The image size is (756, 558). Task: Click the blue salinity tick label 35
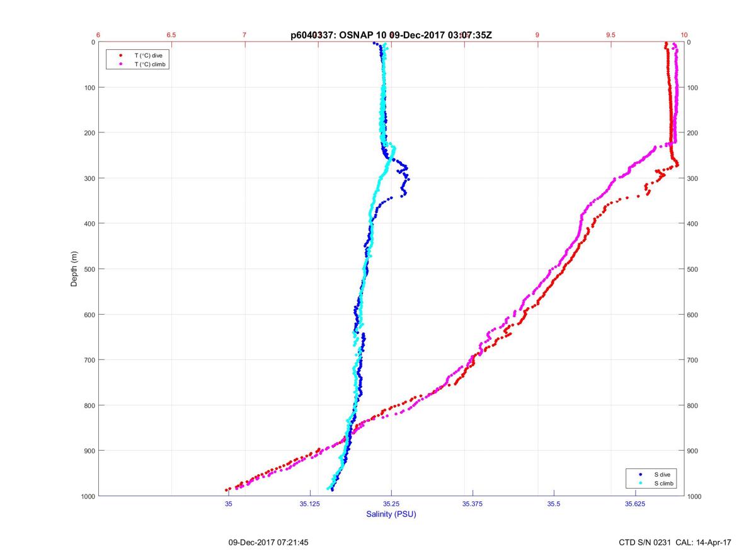point(229,504)
